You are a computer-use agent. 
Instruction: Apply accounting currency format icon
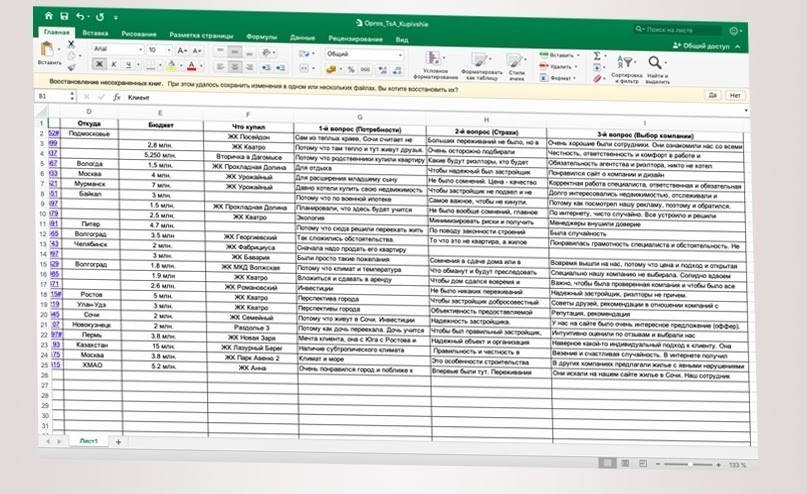pos(331,68)
